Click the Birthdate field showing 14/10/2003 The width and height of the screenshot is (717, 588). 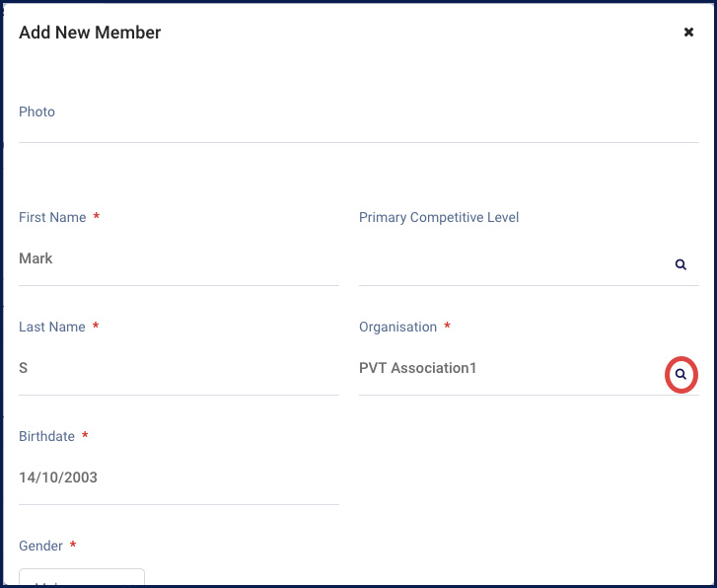(x=179, y=478)
